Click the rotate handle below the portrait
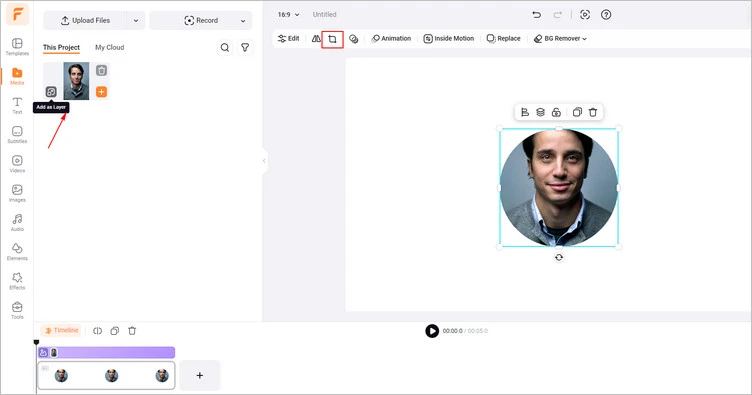This screenshot has width=752, height=395. (x=559, y=257)
